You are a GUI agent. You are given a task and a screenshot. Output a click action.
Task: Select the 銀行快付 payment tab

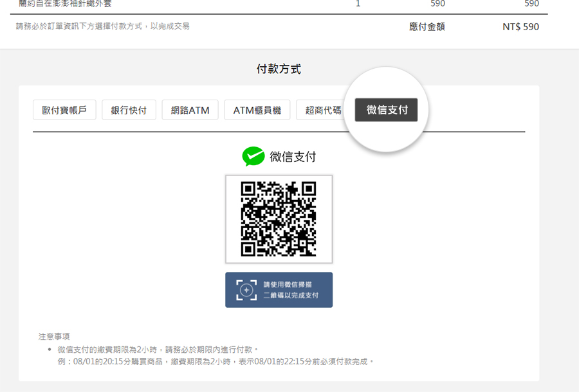tap(129, 110)
